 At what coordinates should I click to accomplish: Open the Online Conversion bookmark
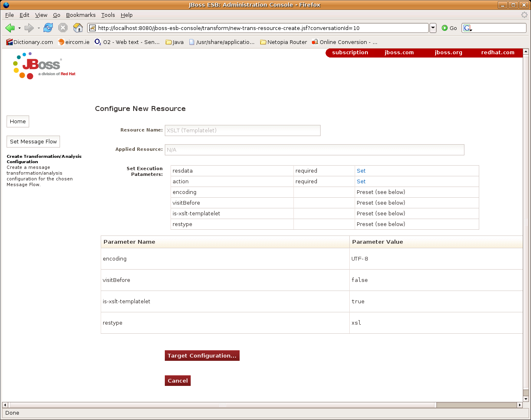[x=344, y=42]
